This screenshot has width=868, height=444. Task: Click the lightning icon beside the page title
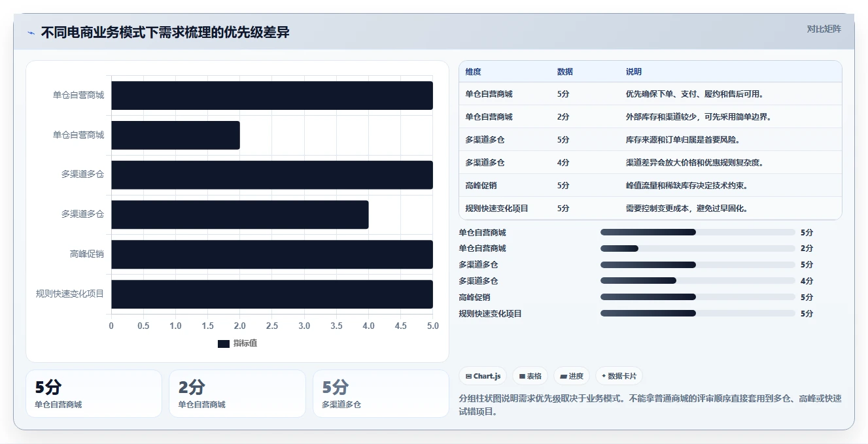pyautogui.click(x=31, y=33)
